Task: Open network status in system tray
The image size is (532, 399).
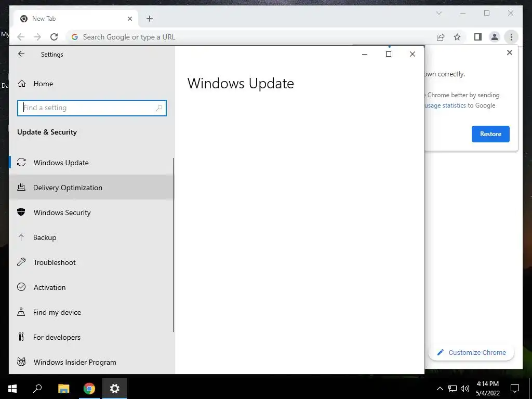Action: point(453,389)
